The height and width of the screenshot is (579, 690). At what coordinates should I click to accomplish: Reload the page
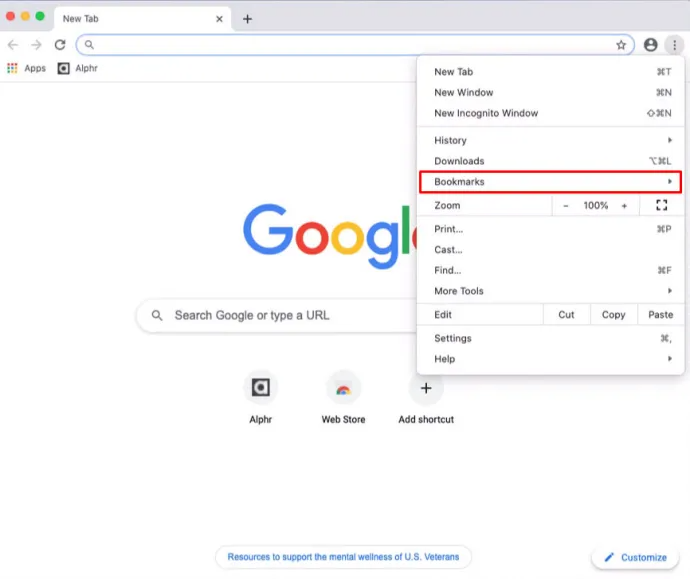(60, 45)
